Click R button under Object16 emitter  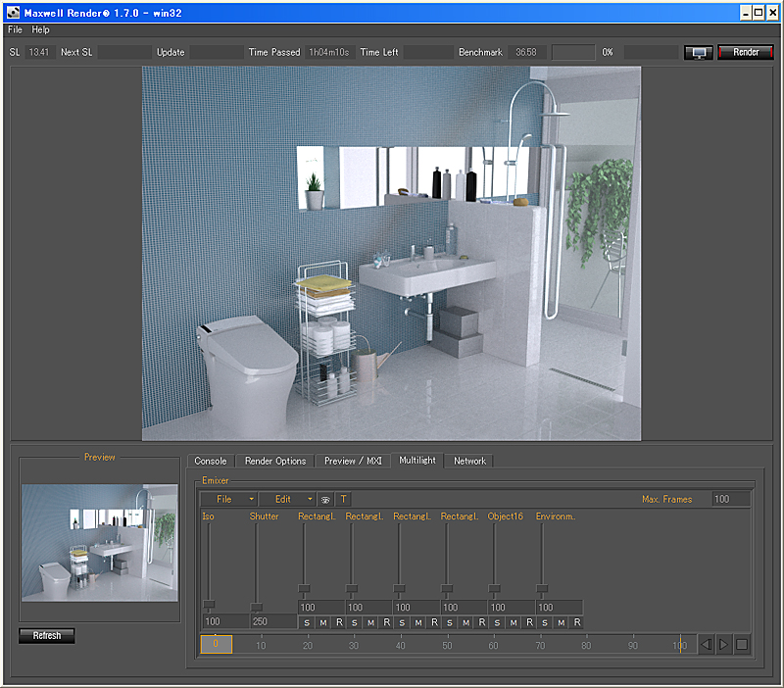[529, 622]
